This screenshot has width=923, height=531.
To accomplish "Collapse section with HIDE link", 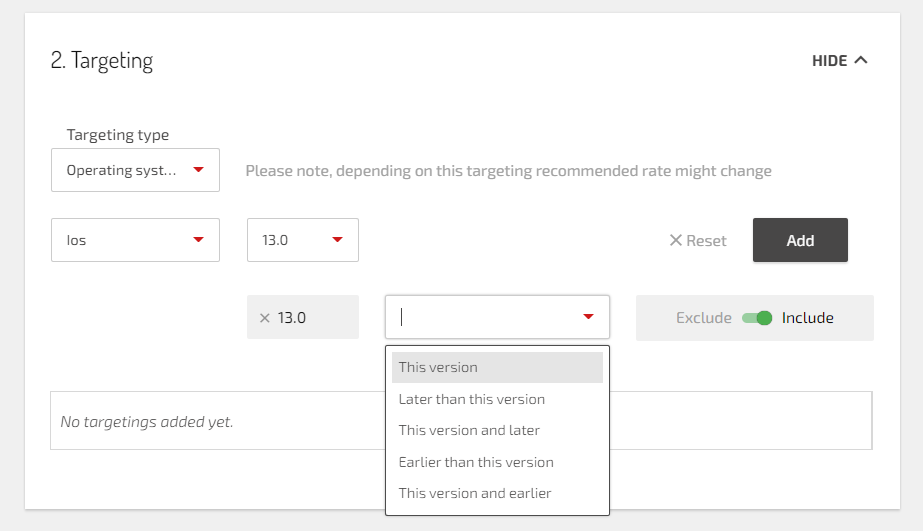I will click(829, 61).
